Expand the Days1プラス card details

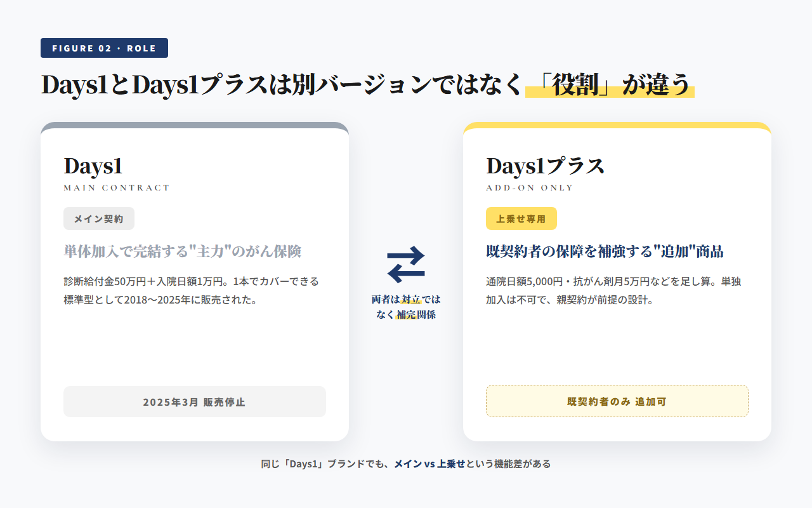coord(617,279)
